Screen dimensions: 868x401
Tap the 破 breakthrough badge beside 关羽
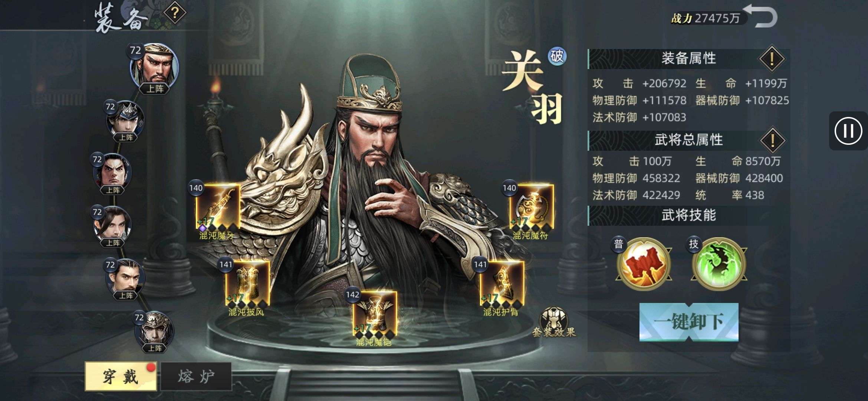click(x=557, y=57)
